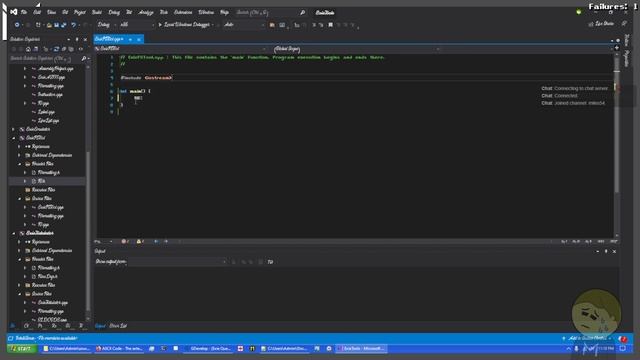This screenshot has width=640, height=360.
Task: Close the Output panel
Action: point(614,251)
